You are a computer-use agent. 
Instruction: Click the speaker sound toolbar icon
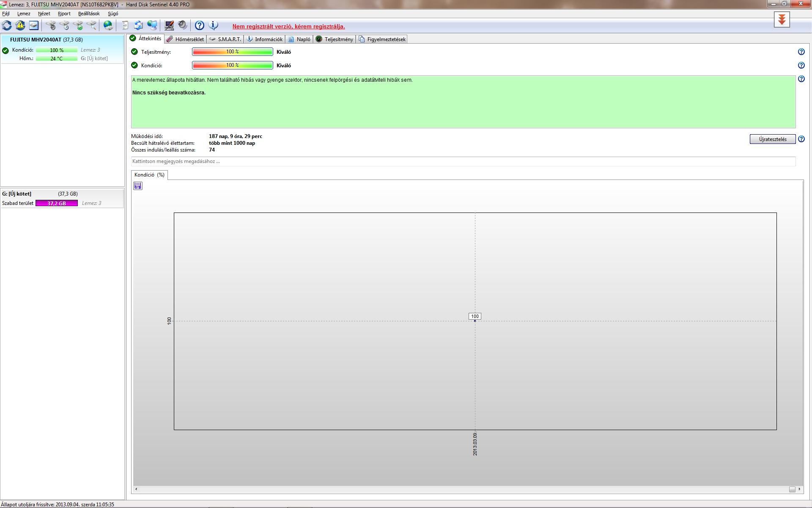(x=182, y=26)
